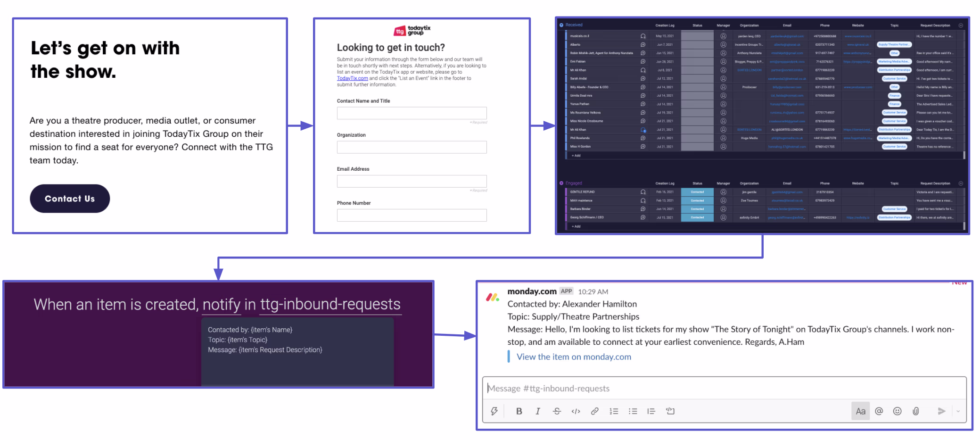Add a column to the Engaged group
This screenshot has height=440, width=980.
(961, 183)
